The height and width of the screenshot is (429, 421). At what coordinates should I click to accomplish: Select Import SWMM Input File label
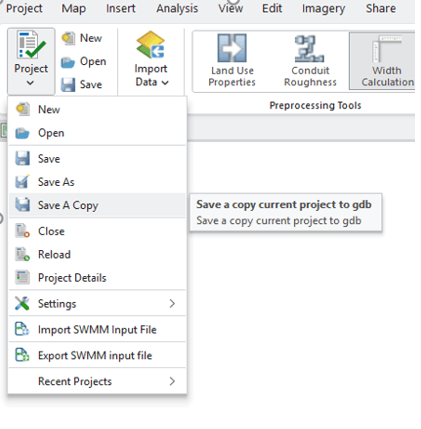tap(97, 330)
